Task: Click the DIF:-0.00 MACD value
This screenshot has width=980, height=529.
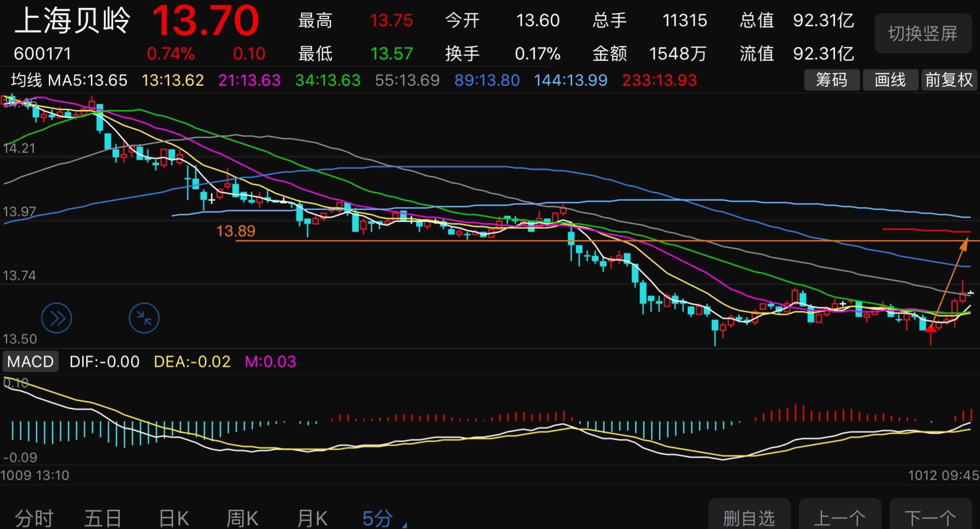Action: coord(104,361)
